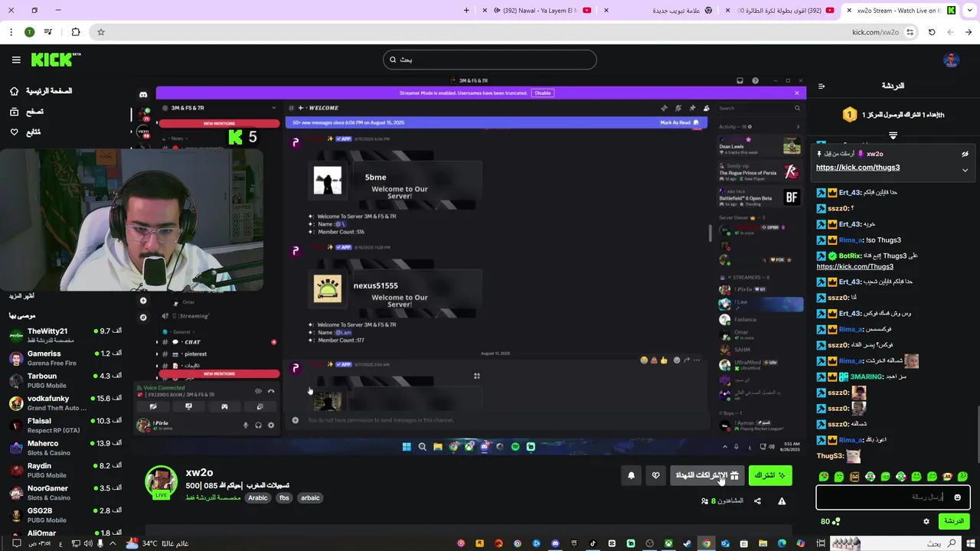Open recommended channel GSG2B
Image resolution: width=980 pixels, height=551 pixels.
(66, 514)
